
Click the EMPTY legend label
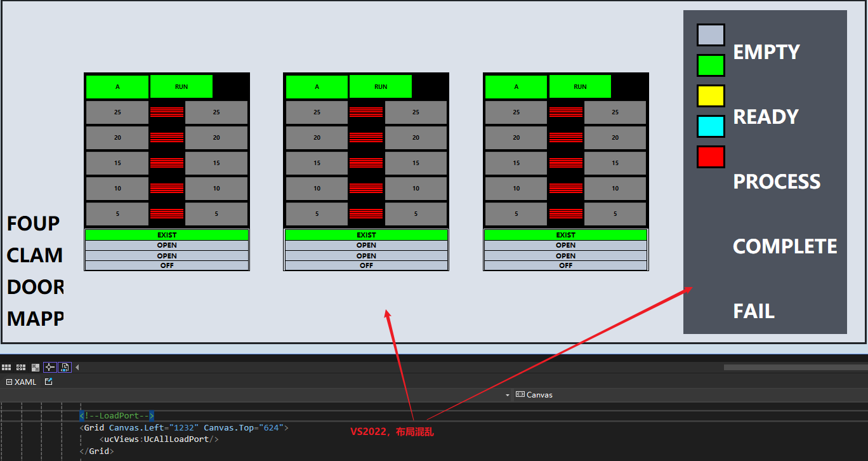click(766, 52)
